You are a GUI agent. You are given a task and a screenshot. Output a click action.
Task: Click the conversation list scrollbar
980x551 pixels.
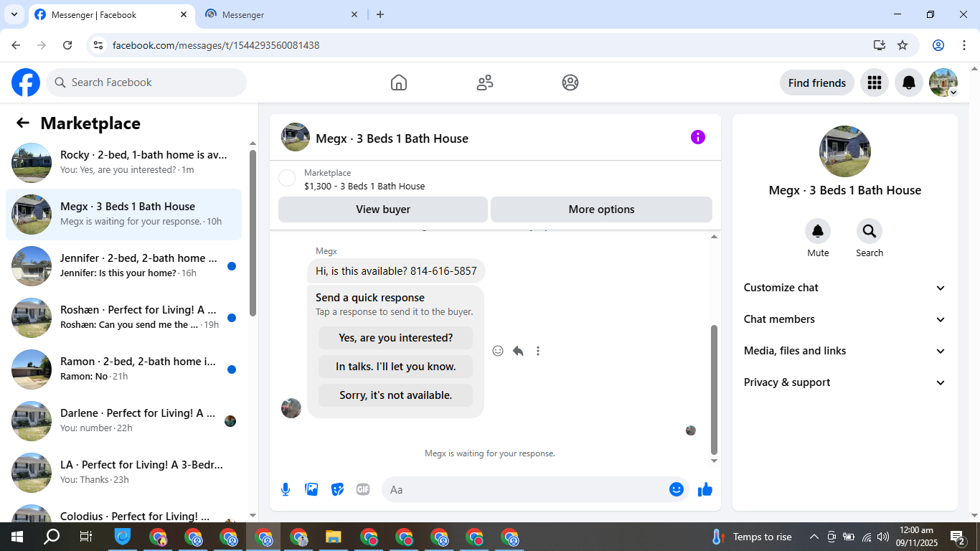tap(253, 232)
